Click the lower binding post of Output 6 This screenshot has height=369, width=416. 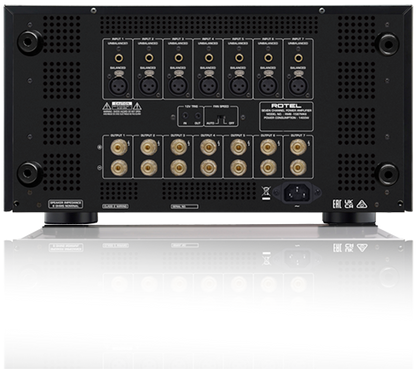(269, 167)
